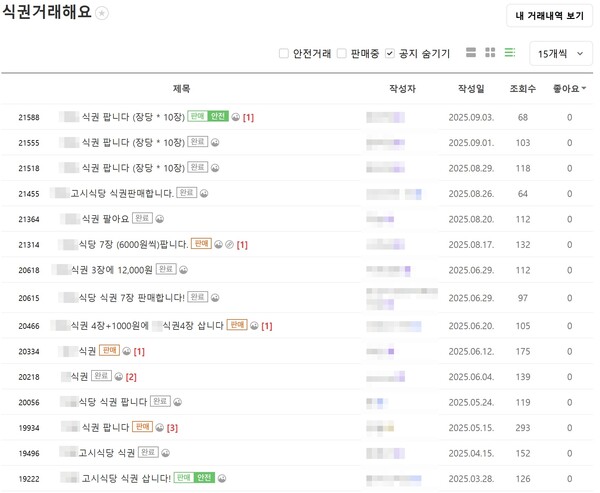600x493 pixels.
Task: Open 내 거래내역 보기 button
Action: click(x=549, y=16)
